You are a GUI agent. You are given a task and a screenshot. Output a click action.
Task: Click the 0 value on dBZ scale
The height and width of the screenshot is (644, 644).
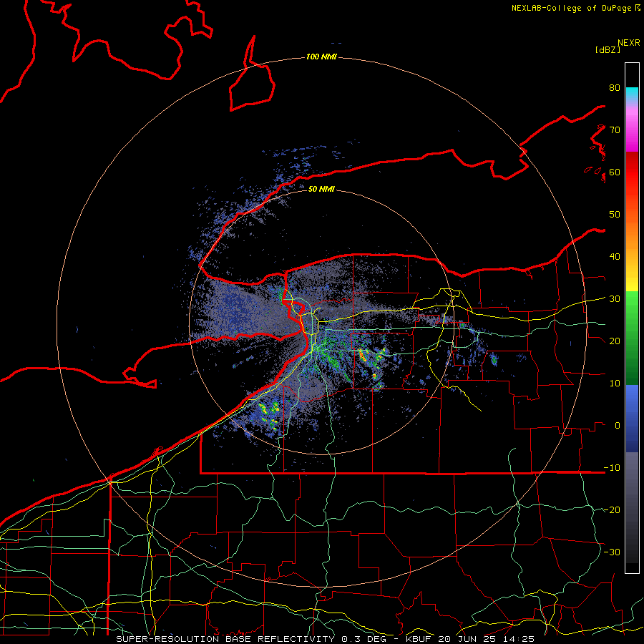[x=618, y=426]
